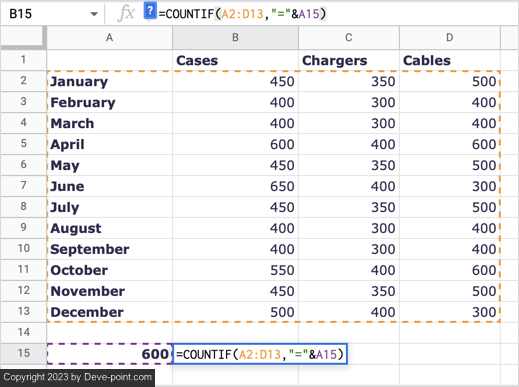Click the Cases header cell
The image size is (519, 387).
(235, 60)
